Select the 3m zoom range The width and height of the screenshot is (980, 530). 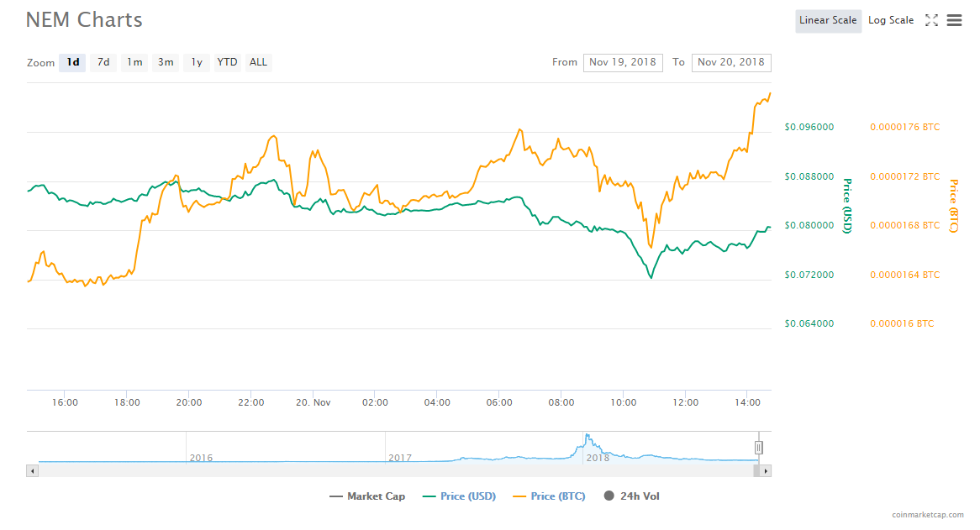pos(166,62)
